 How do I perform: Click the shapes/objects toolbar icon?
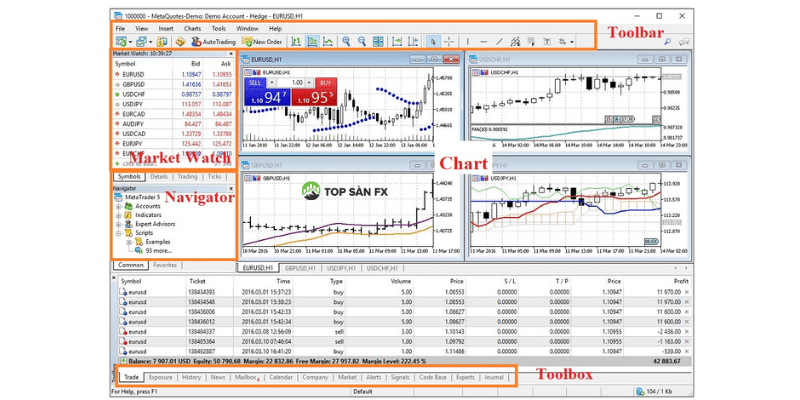pyautogui.click(x=562, y=41)
